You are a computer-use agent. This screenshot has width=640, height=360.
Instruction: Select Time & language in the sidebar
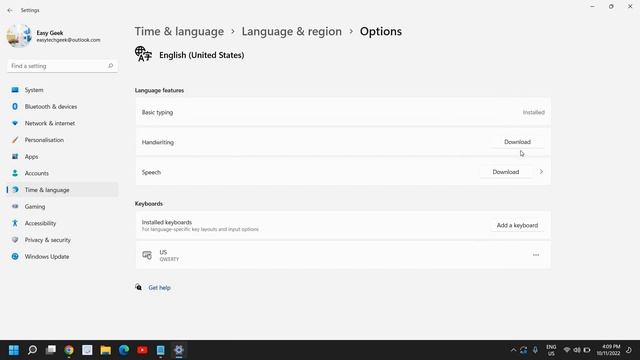point(62,190)
